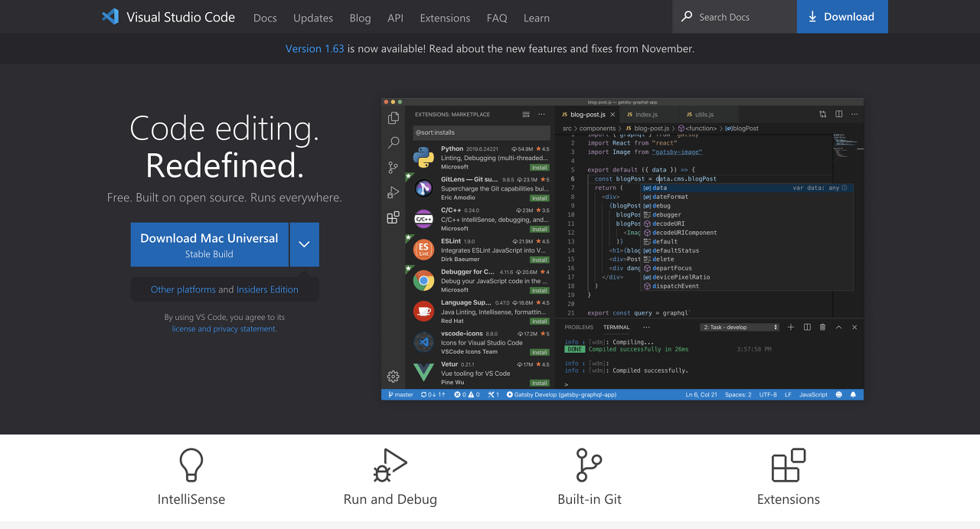Click the filter lines icon in Extensions header

[526, 114]
